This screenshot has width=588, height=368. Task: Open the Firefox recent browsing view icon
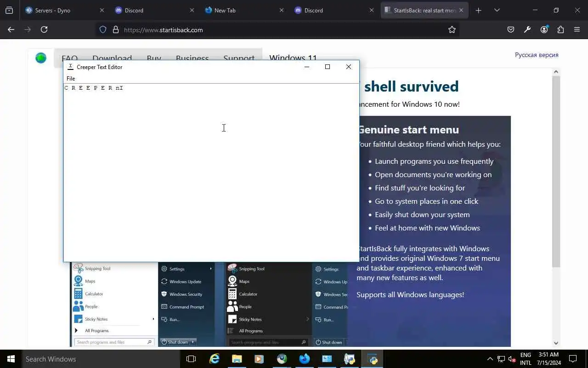pos(9,10)
